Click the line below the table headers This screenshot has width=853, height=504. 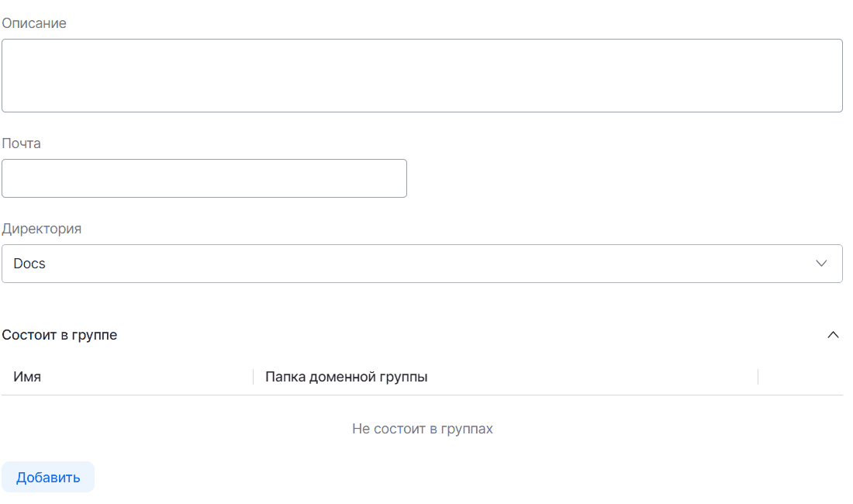coord(422,395)
